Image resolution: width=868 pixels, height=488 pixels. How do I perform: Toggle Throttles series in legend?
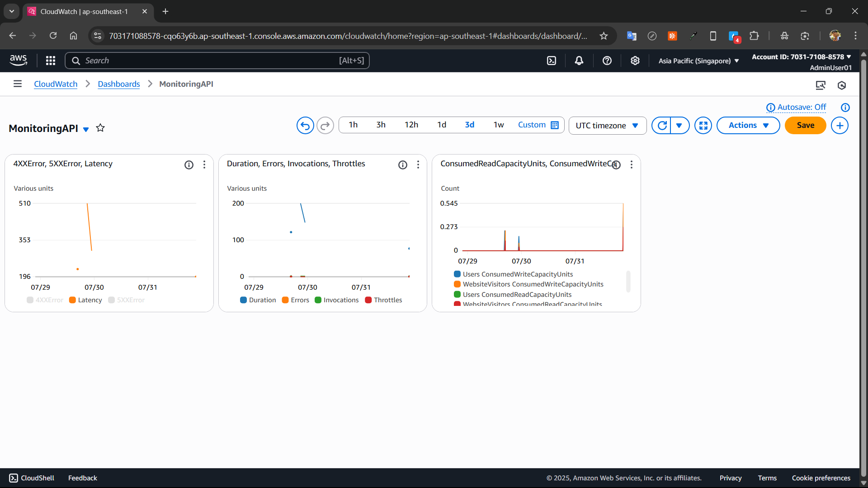click(x=384, y=300)
